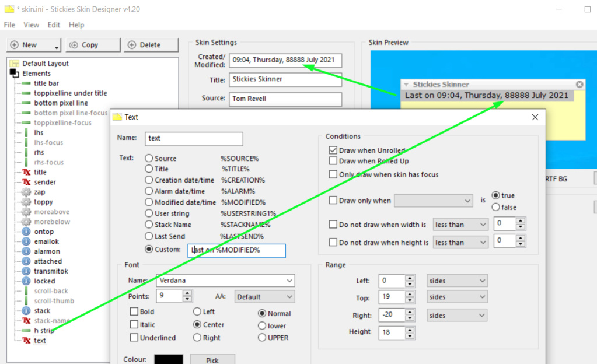The height and width of the screenshot is (364, 597).
Task: Click the text icon beside title element
Action: tap(26, 172)
